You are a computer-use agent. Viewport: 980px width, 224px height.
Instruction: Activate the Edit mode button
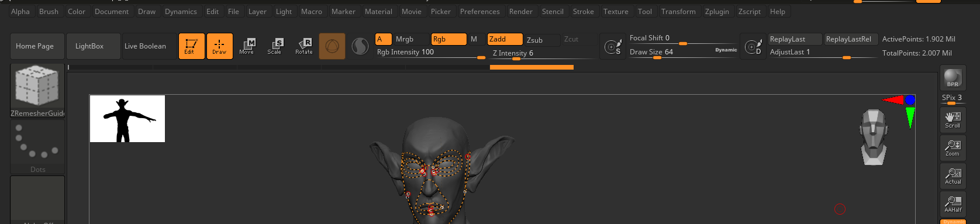[191, 46]
